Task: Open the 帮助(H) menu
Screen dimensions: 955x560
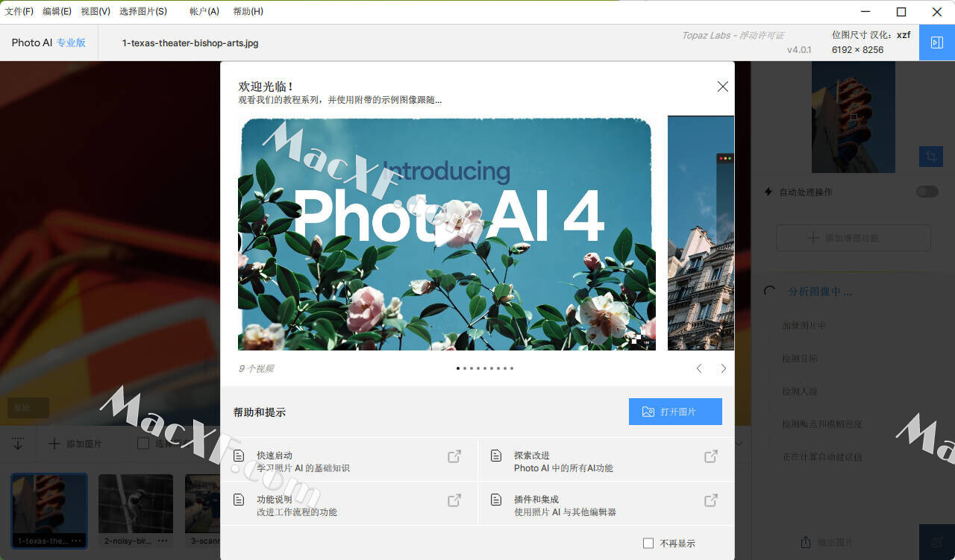Action: click(x=248, y=11)
